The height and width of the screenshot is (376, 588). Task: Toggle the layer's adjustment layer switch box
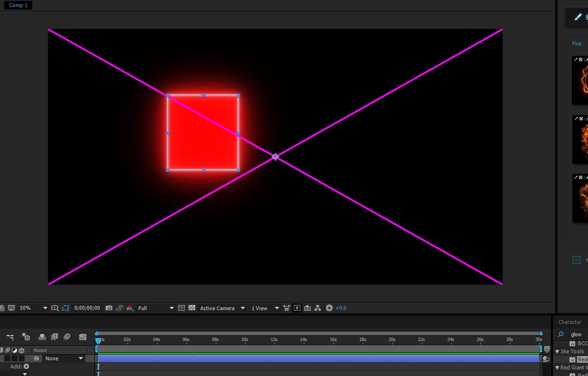15,358
